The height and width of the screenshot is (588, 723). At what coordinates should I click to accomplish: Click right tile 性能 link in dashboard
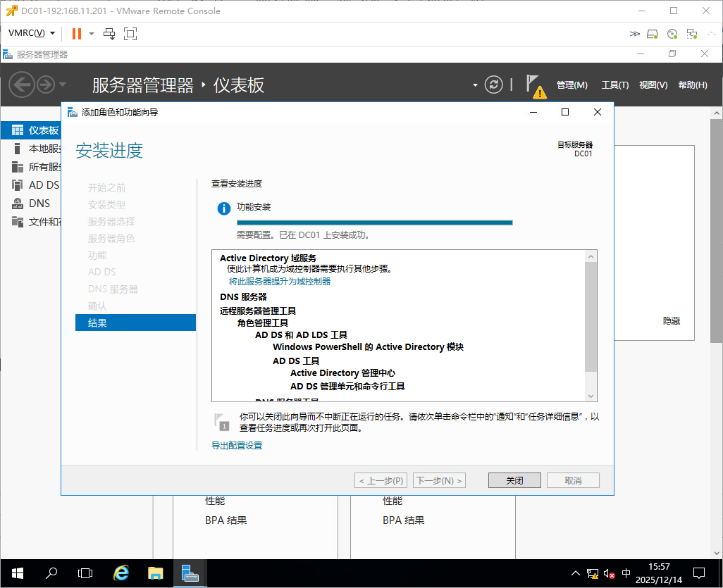[x=393, y=501]
